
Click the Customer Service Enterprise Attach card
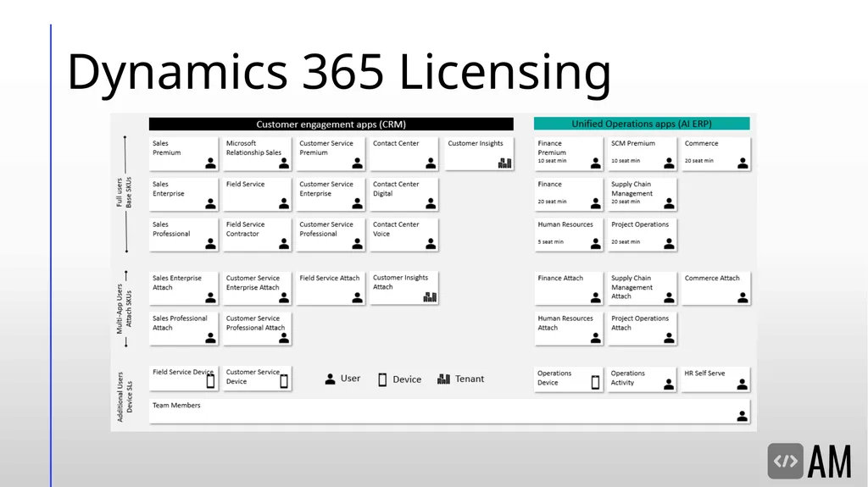pyautogui.click(x=258, y=288)
